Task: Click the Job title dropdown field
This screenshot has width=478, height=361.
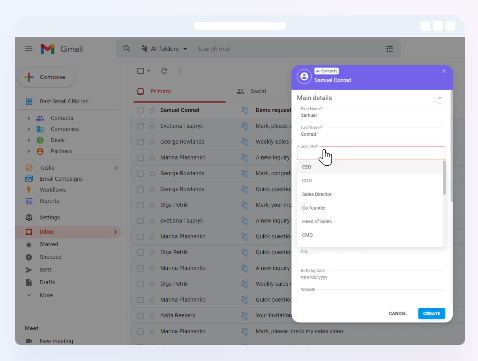Action: click(371, 153)
